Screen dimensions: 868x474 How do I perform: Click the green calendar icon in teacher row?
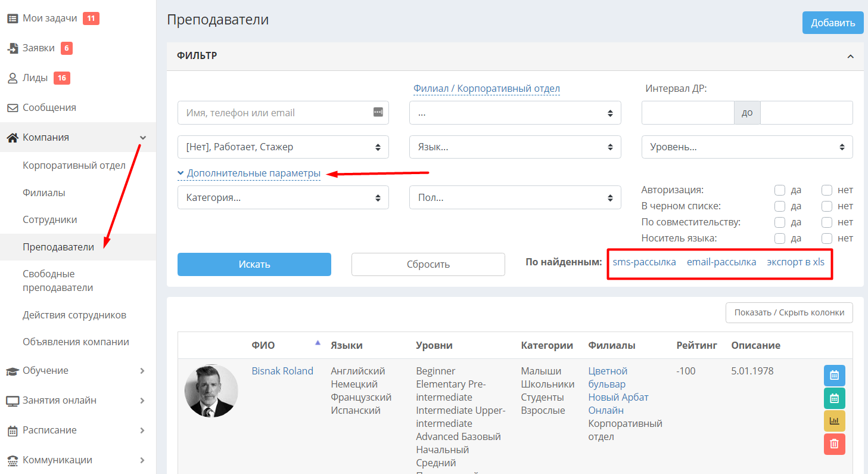[834, 398]
